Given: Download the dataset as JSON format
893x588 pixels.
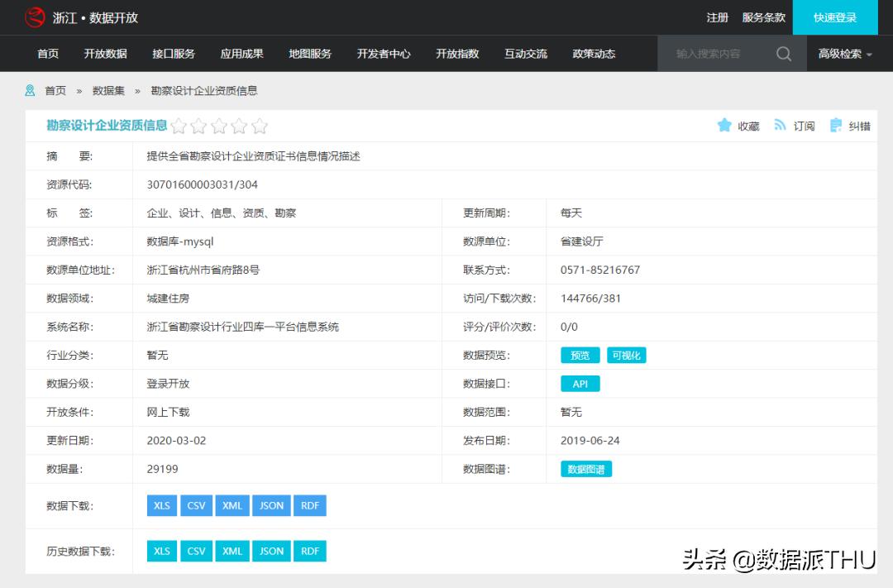Looking at the screenshot, I should coord(271,505).
